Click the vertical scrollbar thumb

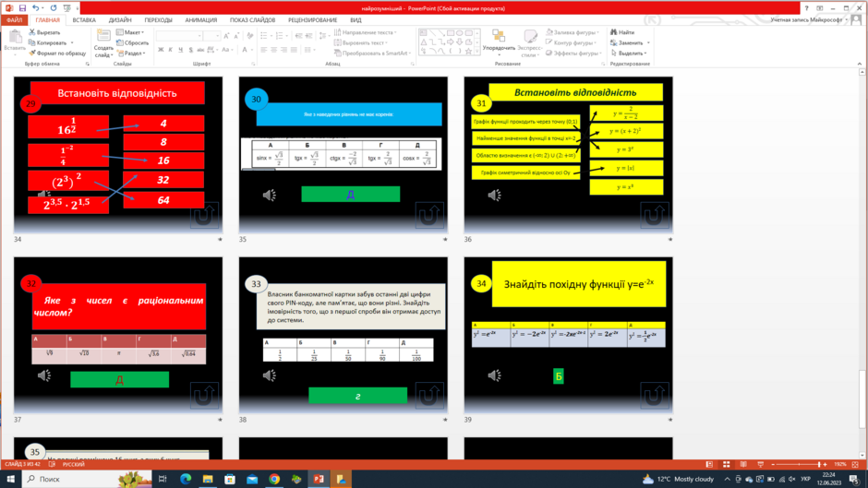[x=862, y=398]
